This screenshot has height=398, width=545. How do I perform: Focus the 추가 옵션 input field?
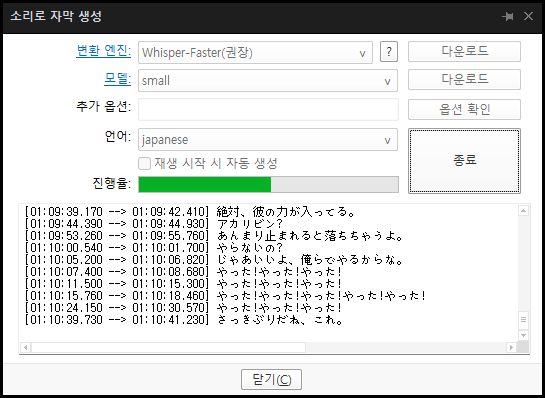268,109
